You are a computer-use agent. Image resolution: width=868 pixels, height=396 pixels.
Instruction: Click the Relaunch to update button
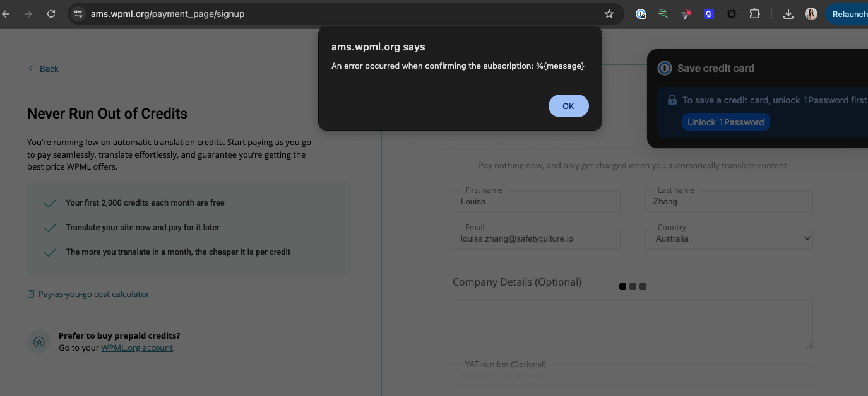[847, 14]
